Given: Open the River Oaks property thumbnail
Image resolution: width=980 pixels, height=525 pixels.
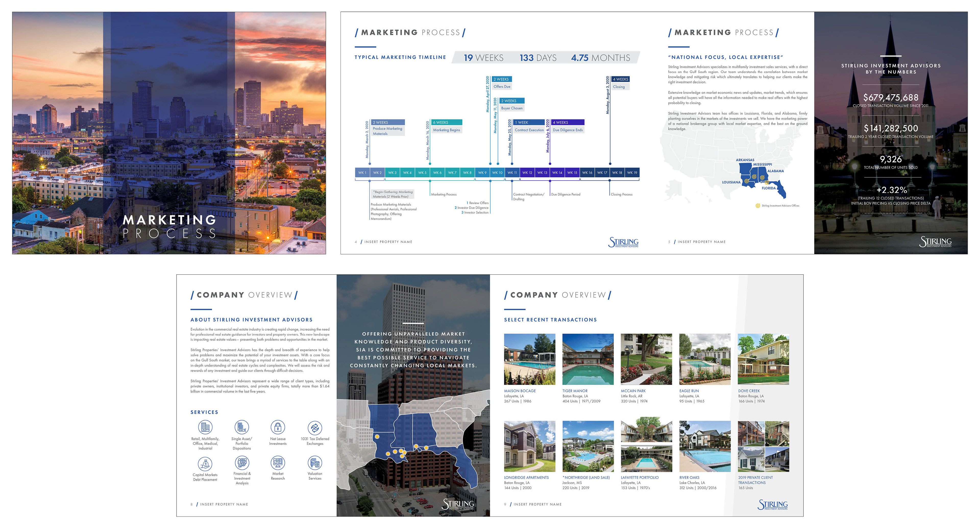Looking at the screenshot, I should click(705, 446).
